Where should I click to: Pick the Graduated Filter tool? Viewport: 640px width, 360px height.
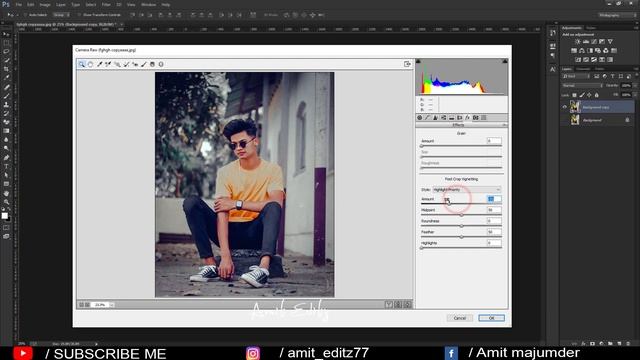152,64
